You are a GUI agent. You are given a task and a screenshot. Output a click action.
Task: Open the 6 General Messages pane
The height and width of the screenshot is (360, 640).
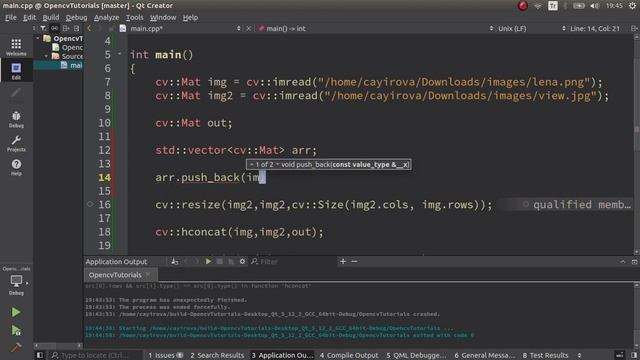click(484, 355)
